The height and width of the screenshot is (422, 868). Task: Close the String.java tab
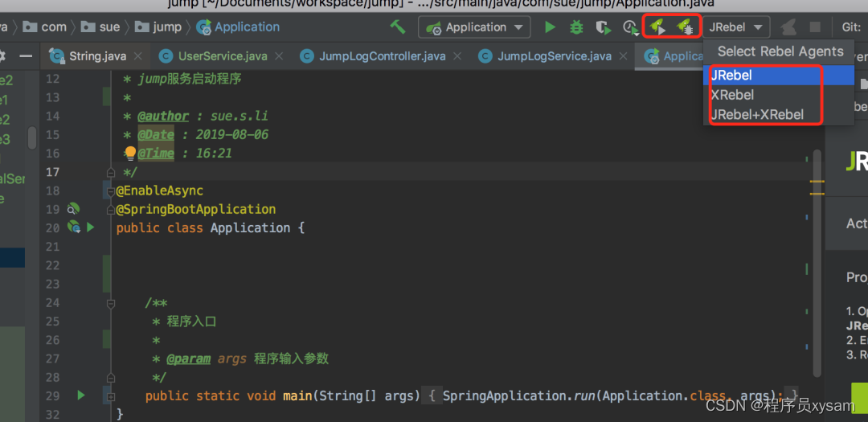click(138, 56)
